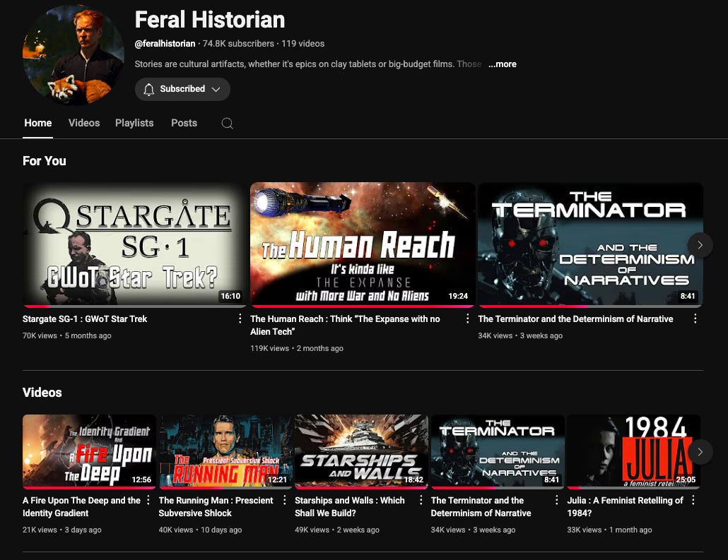Click the notification bell icon on Subscribed button
728x560 pixels.
pyautogui.click(x=148, y=89)
